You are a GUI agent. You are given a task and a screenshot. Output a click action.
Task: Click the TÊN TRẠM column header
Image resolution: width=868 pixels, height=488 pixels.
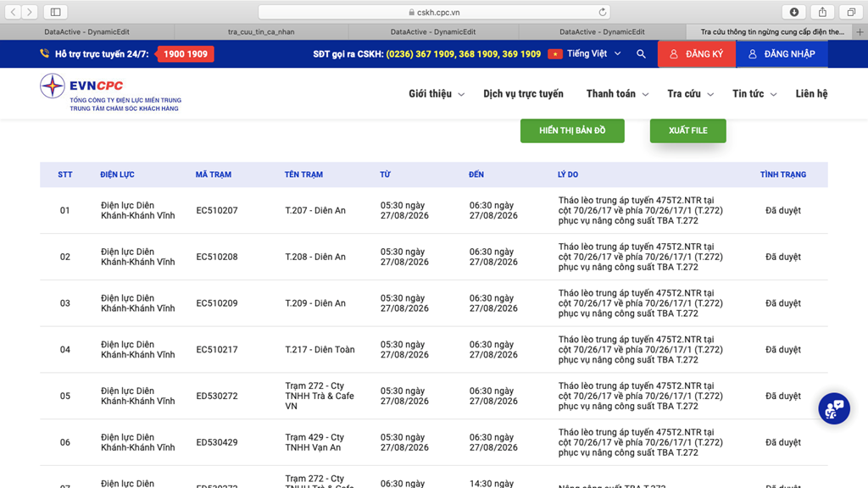pyautogui.click(x=303, y=175)
